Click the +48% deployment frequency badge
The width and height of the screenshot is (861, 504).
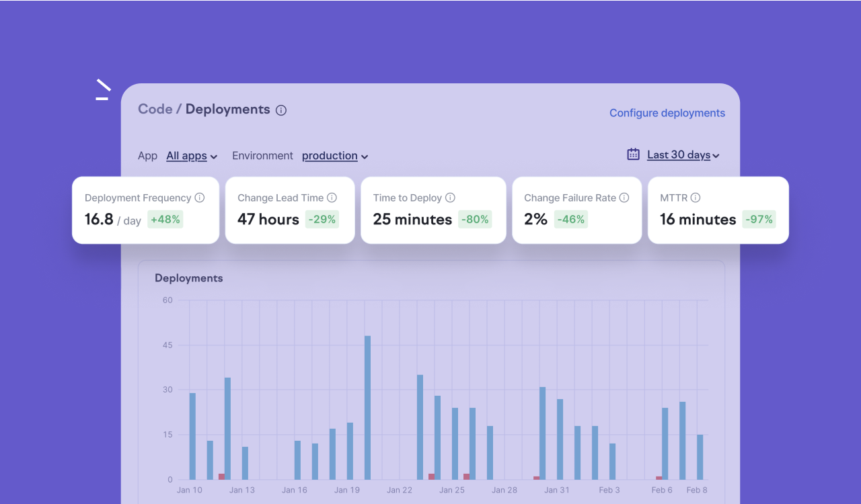(x=165, y=220)
